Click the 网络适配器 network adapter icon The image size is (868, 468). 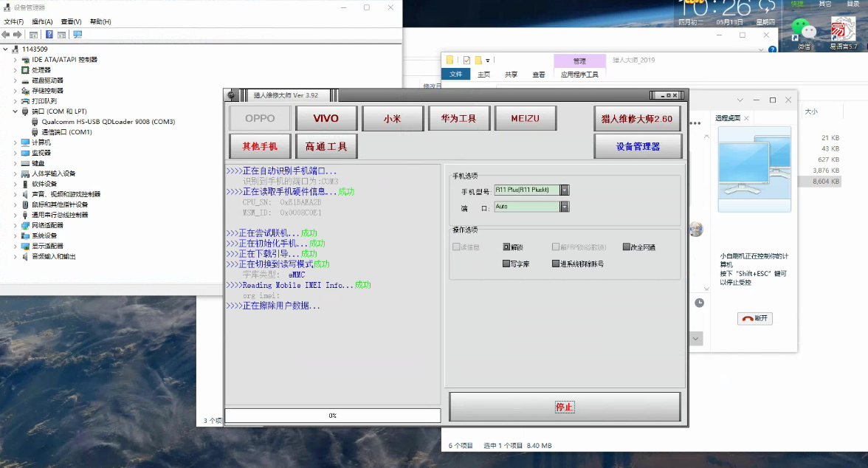click(x=25, y=225)
